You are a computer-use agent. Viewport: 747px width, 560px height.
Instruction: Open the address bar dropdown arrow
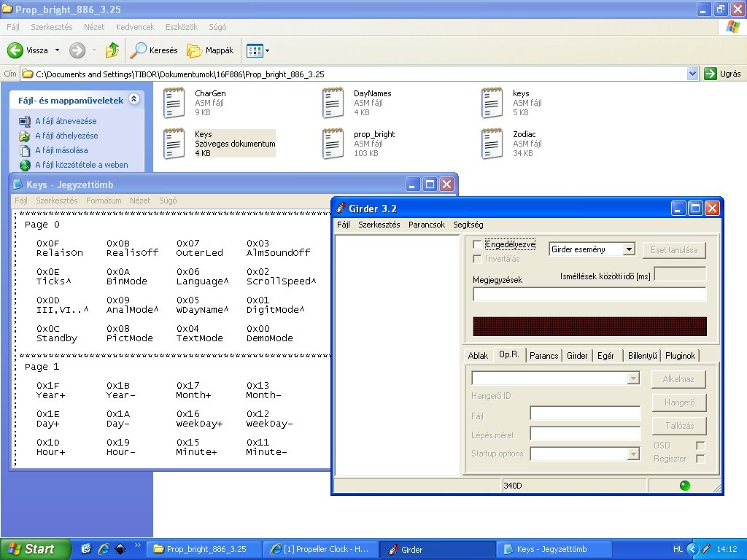[x=692, y=74]
